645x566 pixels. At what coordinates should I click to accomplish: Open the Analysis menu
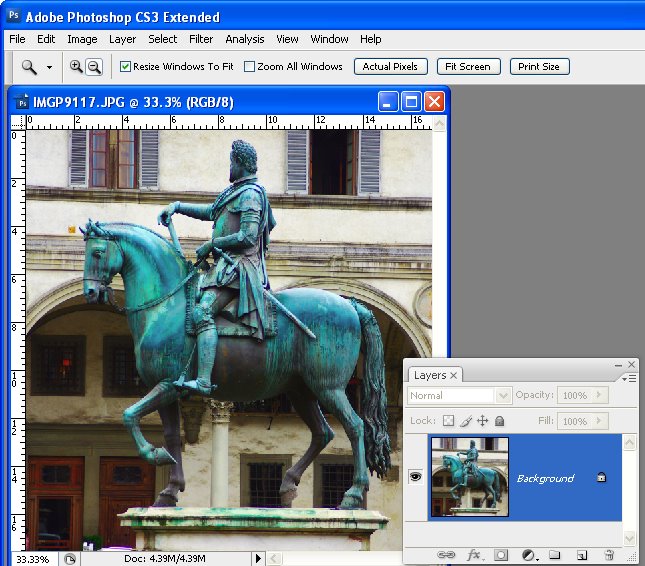(x=245, y=39)
